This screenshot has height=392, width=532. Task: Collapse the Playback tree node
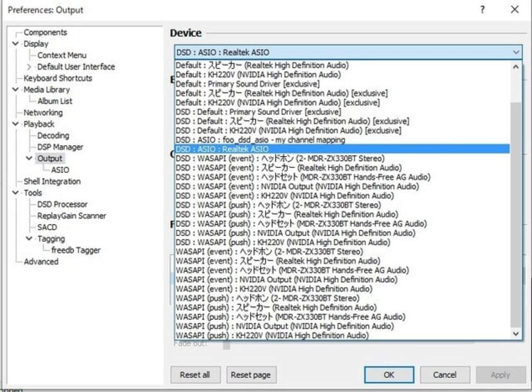[16, 123]
